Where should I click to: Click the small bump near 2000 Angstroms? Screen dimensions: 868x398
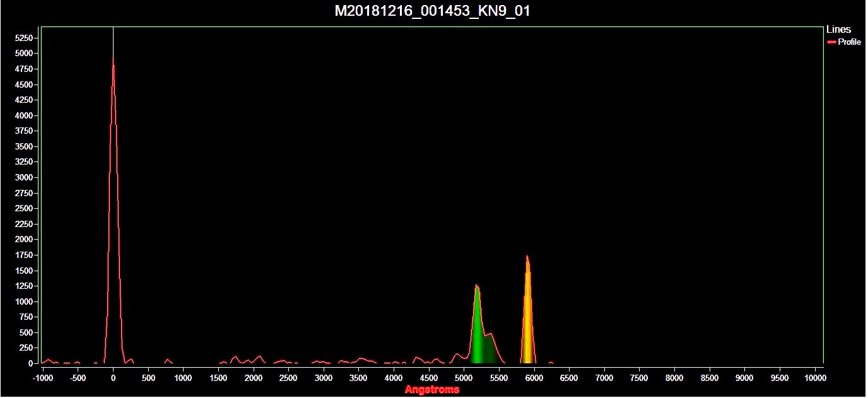[259, 357]
